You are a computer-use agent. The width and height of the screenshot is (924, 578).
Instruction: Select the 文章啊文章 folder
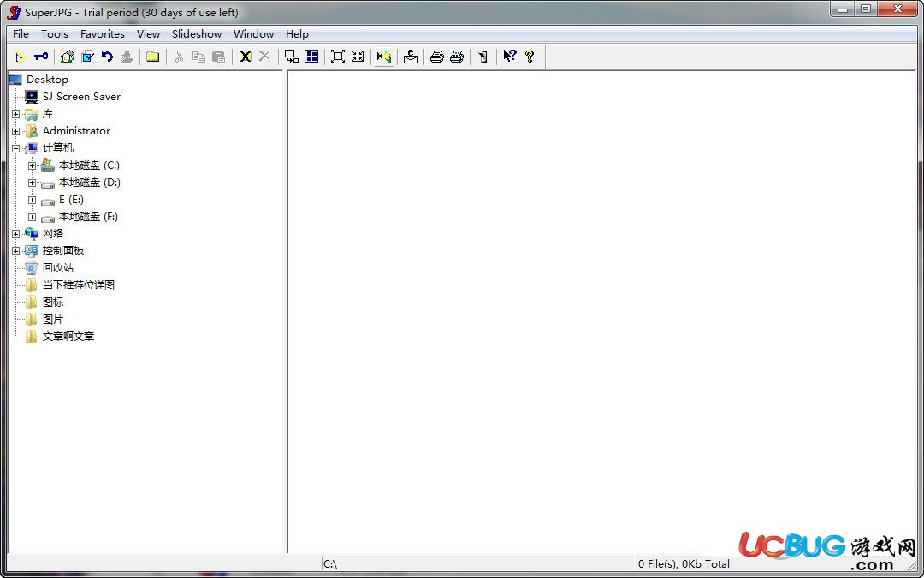(68, 337)
